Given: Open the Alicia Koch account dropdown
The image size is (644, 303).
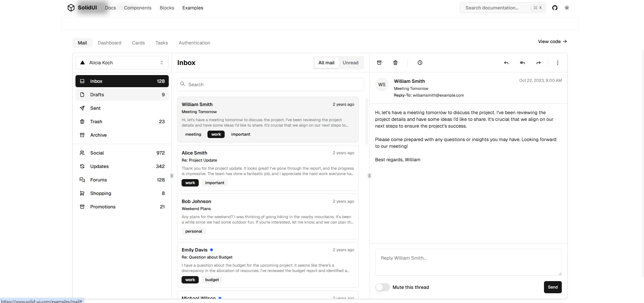Looking at the screenshot, I should click(122, 63).
